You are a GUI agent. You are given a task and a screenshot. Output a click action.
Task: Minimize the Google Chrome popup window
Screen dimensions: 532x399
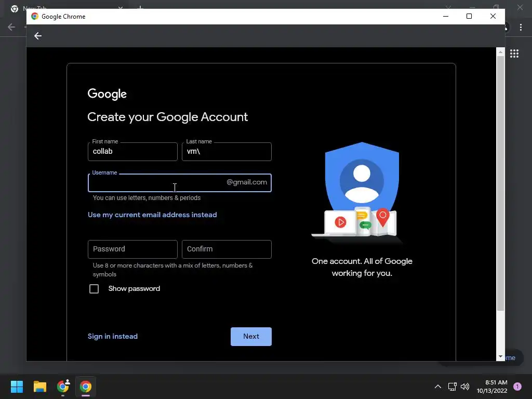coord(446,16)
